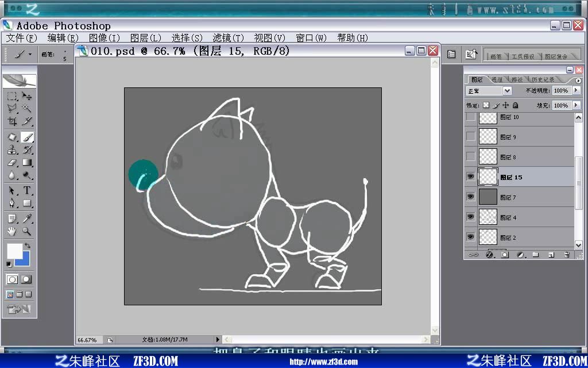The width and height of the screenshot is (588, 368).
Task: Pick the Clone Stamp tool
Action: tap(12, 150)
